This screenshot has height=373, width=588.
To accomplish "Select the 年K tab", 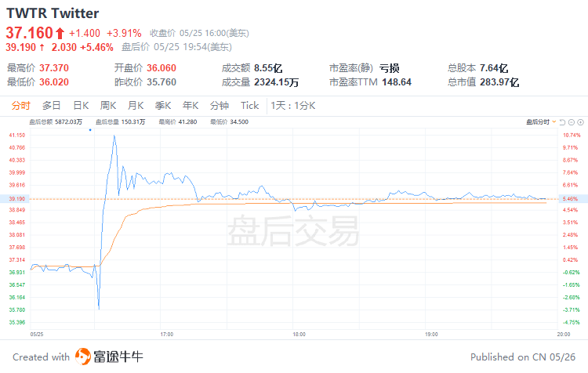I will tap(191, 106).
